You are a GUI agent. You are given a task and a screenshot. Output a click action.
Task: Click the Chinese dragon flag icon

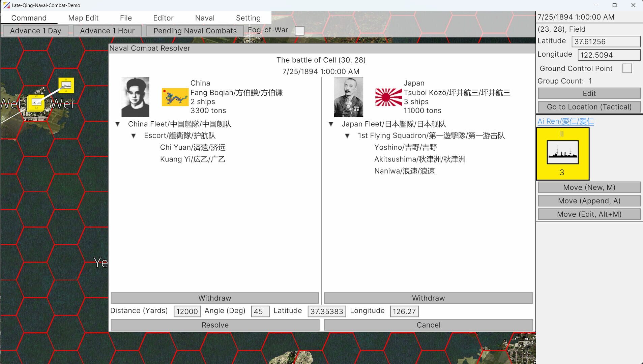tap(175, 97)
